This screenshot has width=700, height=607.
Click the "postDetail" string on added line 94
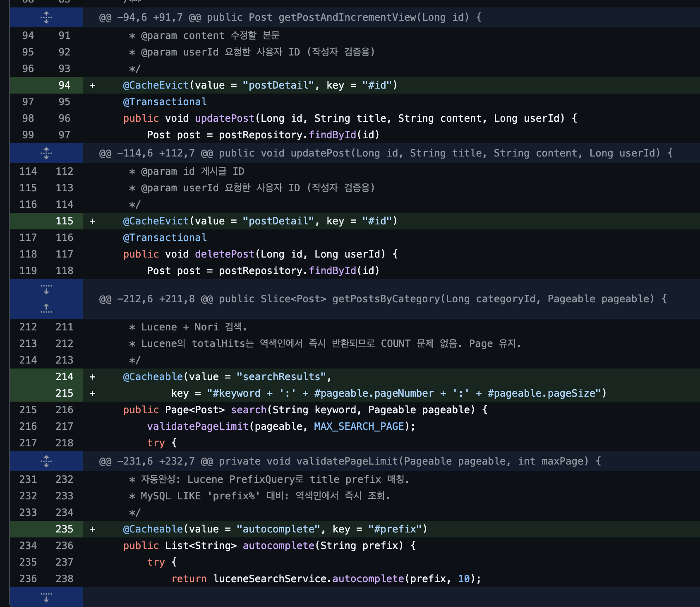[x=278, y=85]
